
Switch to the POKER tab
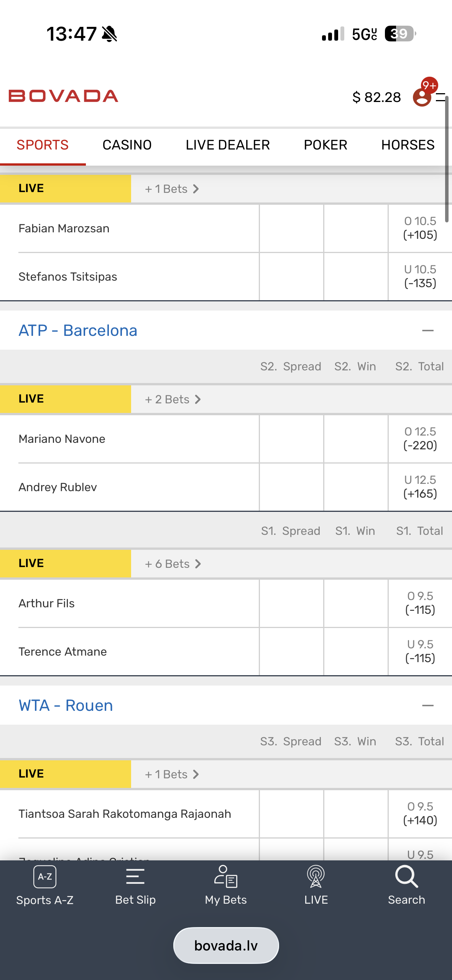click(x=325, y=145)
